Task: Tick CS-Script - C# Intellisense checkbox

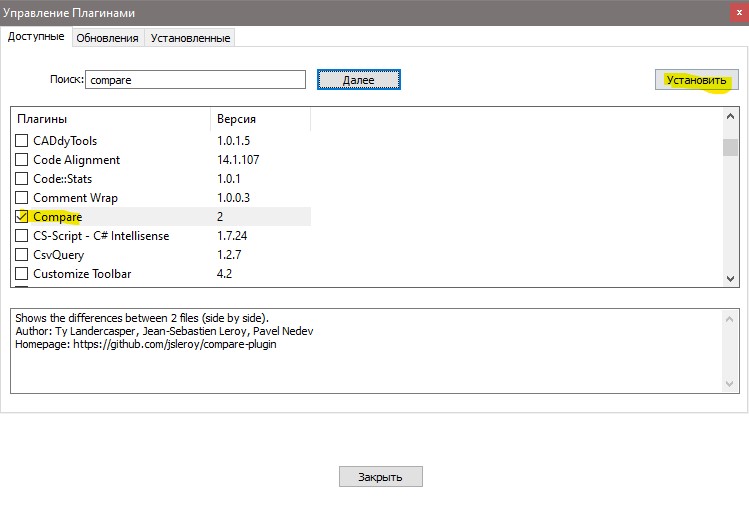Action: click(21, 236)
